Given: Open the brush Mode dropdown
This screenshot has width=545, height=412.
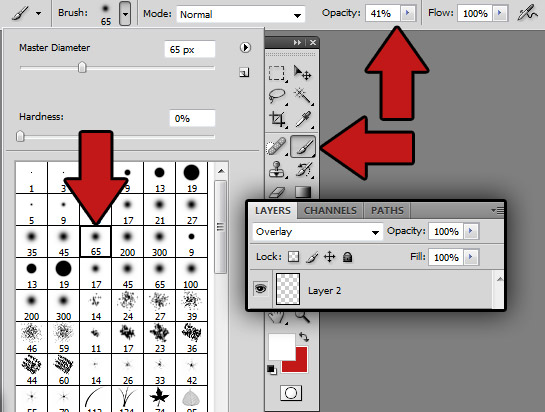Looking at the screenshot, I should click(x=241, y=14).
